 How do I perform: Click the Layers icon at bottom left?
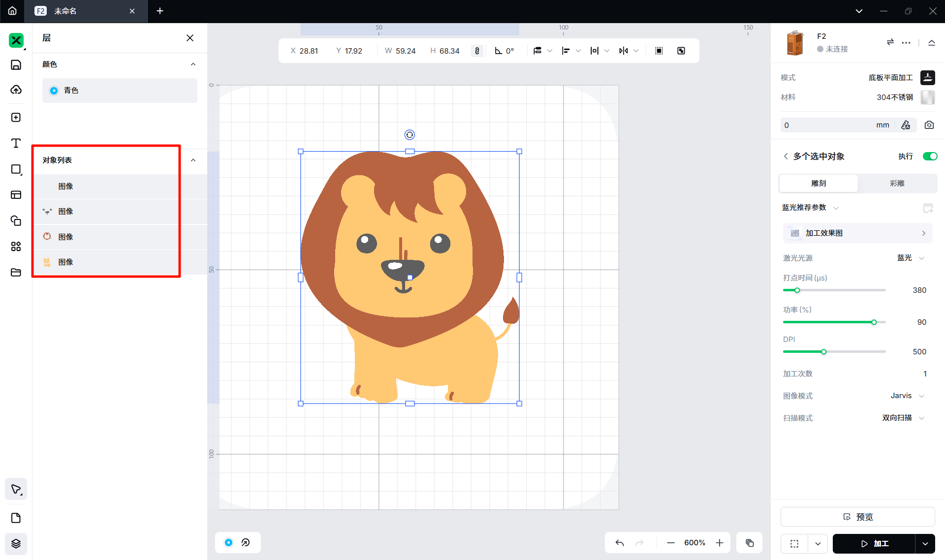pos(16,543)
